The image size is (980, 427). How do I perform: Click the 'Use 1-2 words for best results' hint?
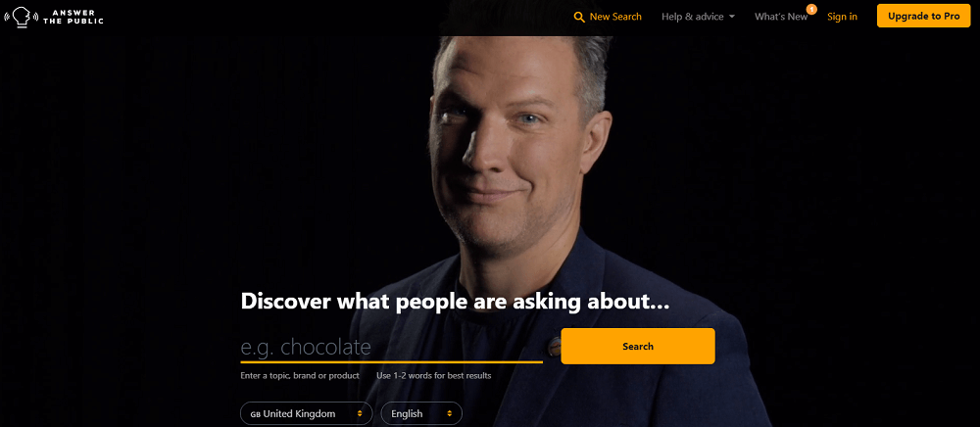click(434, 376)
